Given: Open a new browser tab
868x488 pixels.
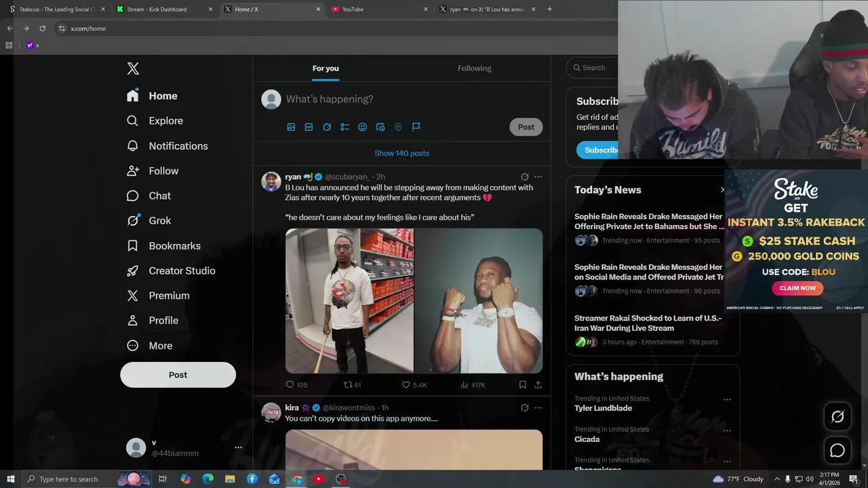Looking at the screenshot, I should [549, 9].
